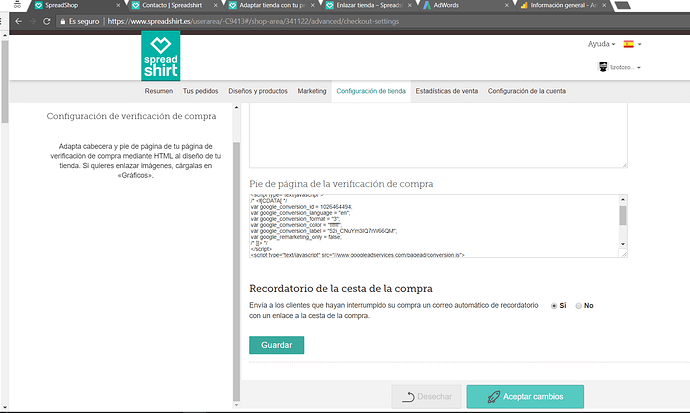Image resolution: width=690 pixels, height=413 pixels.
Task: Click the Spreadshirt logo
Action: 161,56
